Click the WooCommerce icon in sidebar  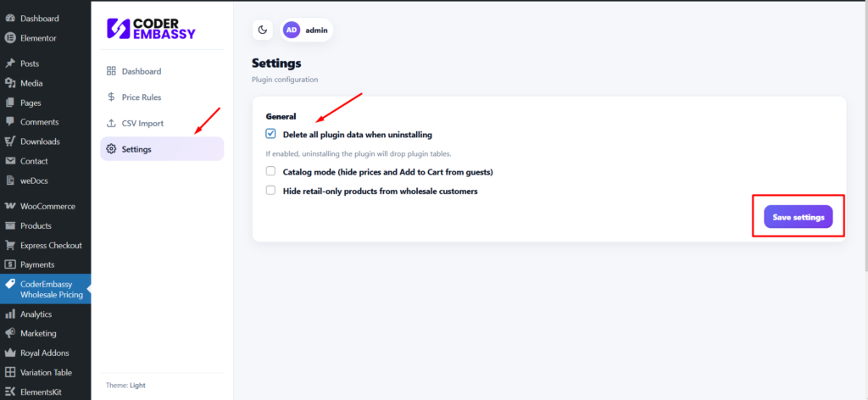click(x=10, y=206)
